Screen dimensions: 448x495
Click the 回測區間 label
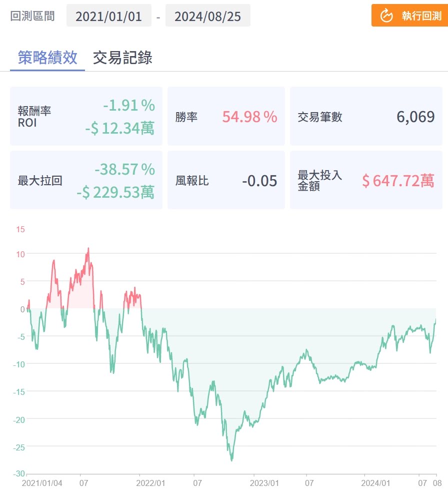(32, 16)
